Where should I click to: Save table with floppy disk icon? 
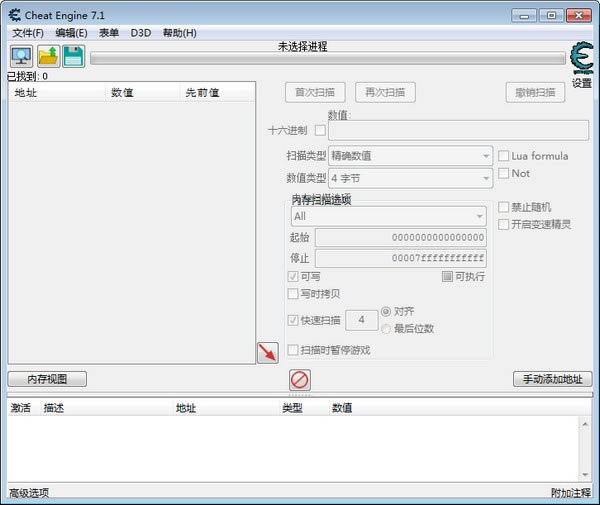73,56
